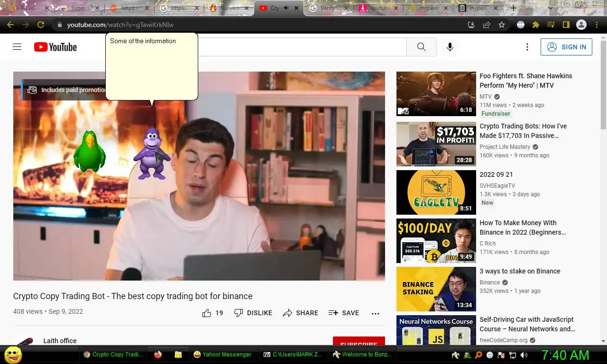607x364 pixels.
Task: Close the active Crypto YouTube tab
Action: pos(296,8)
